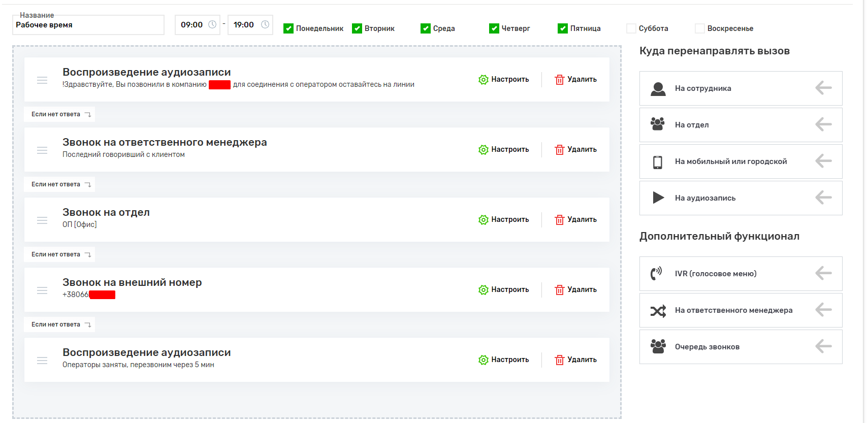This screenshot has width=868, height=423.
Task: Enable the Воскресенье checkbox
Action: (x=700, y=28)
